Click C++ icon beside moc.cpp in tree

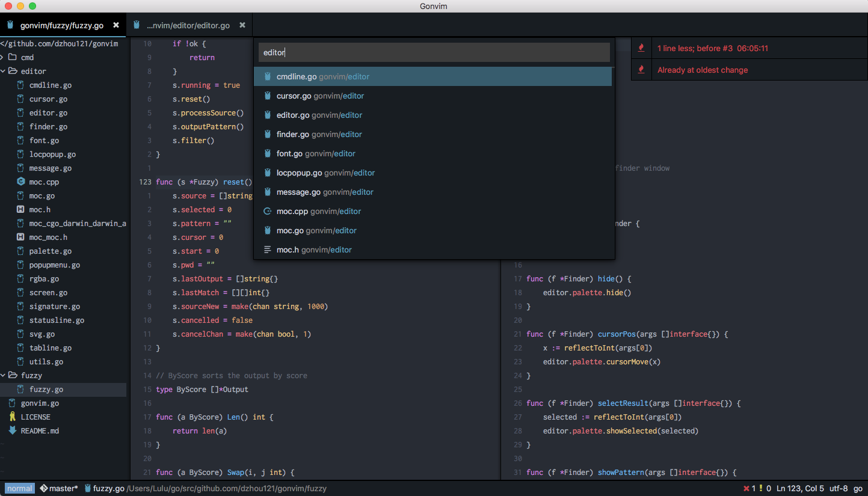(20, 182)
